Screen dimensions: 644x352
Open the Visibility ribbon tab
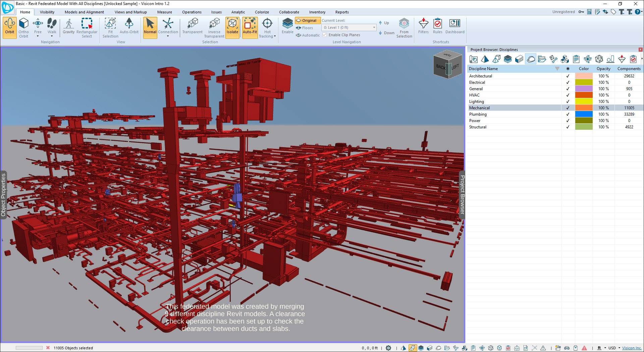coord(47,12)
